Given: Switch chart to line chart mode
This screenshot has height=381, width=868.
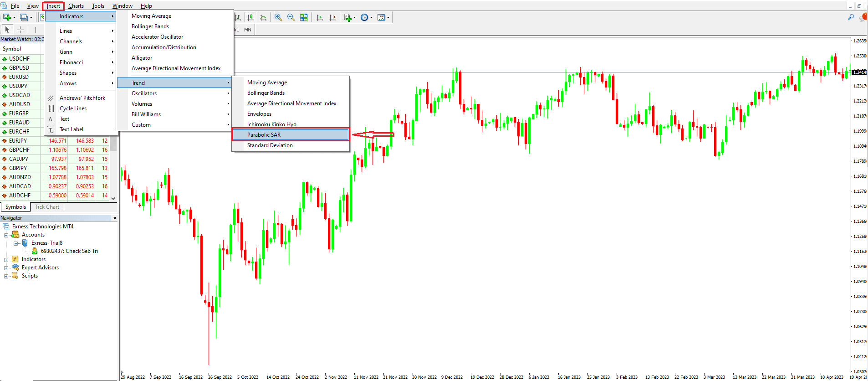Looking at the screenshot, I should [x=263, y=17].
